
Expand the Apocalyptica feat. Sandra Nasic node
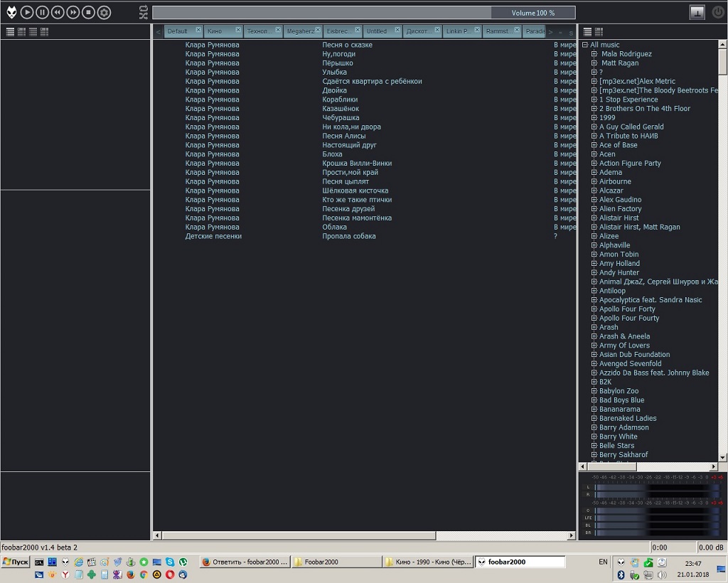(x=594, y=300)
